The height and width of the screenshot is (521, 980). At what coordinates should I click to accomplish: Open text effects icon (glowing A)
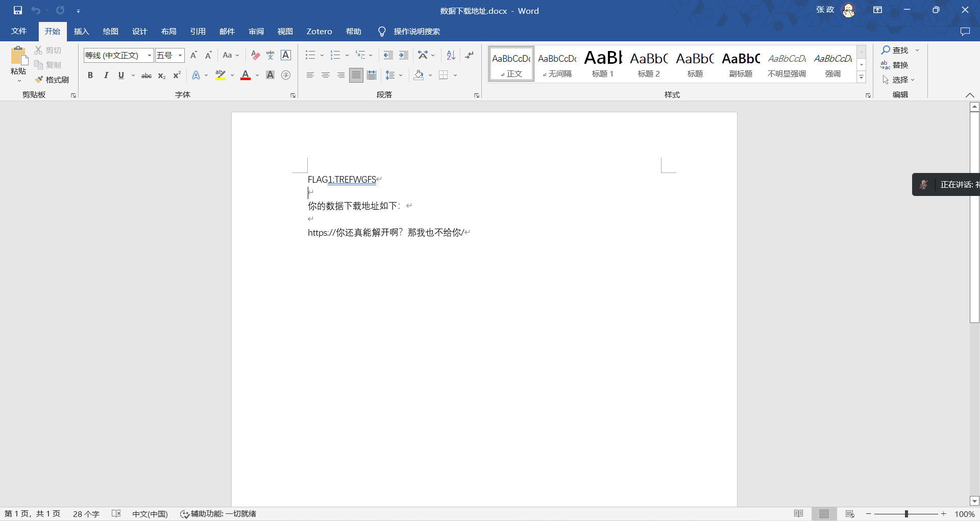click(x=196, y=75)
